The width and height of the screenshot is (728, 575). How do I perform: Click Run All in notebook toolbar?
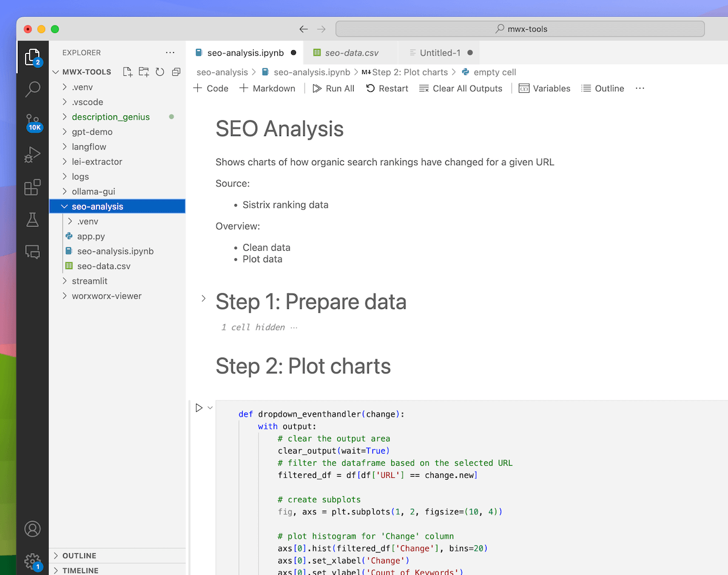coord(333,89)
